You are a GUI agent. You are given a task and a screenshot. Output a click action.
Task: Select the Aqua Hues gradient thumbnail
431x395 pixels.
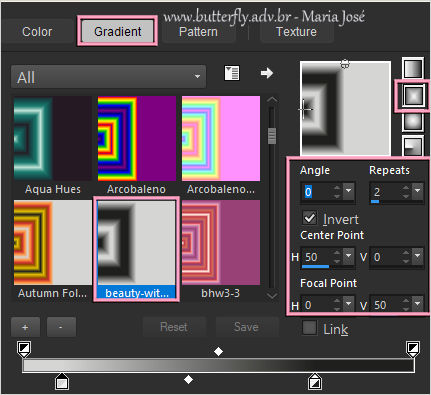pos(53,138)
